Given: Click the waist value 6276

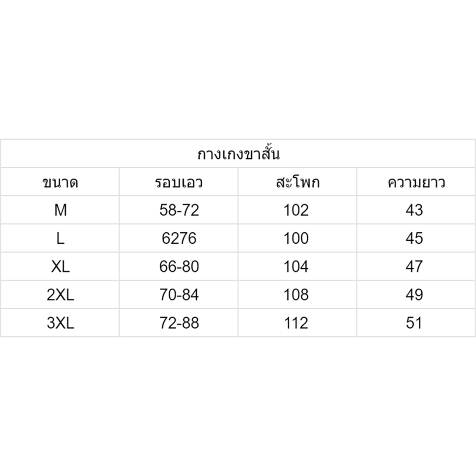Looking at the screenshot, I should click(179, 238).
